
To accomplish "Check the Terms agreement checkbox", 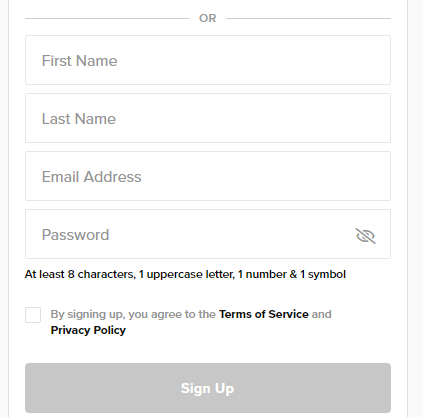I will (x=33, y=315).
